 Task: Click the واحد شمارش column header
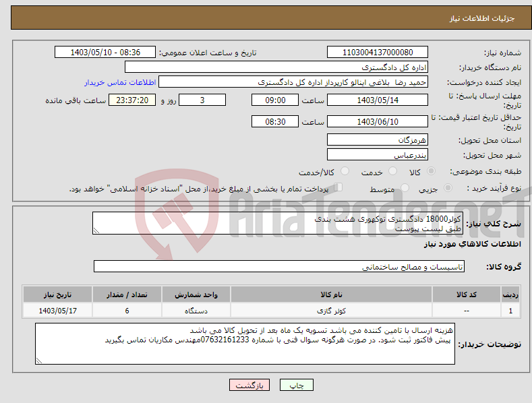tap(196, 294)
